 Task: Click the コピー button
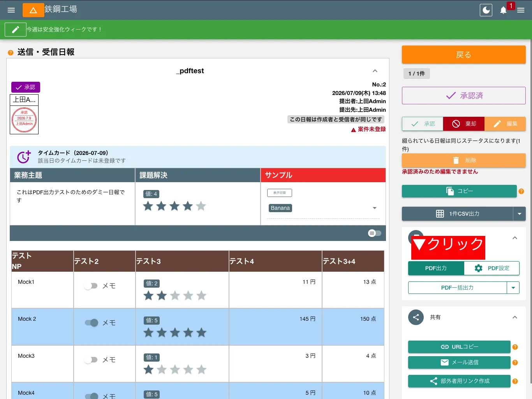click(x=459, y=191)
